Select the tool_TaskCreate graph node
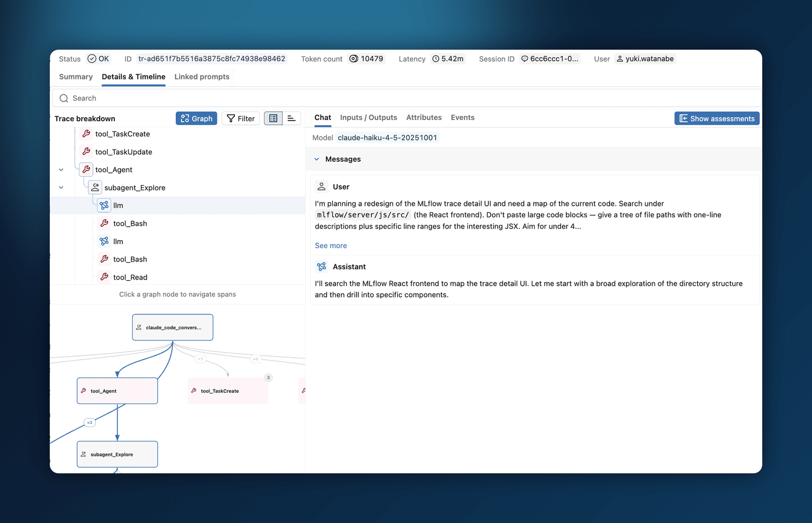This screenshot has width=812, height=523. (228, 391)
